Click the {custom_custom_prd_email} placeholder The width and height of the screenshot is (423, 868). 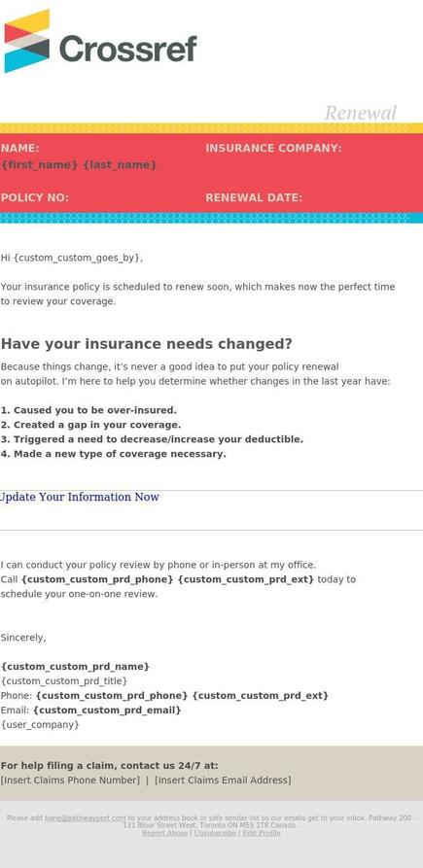[x=107, y=711]
